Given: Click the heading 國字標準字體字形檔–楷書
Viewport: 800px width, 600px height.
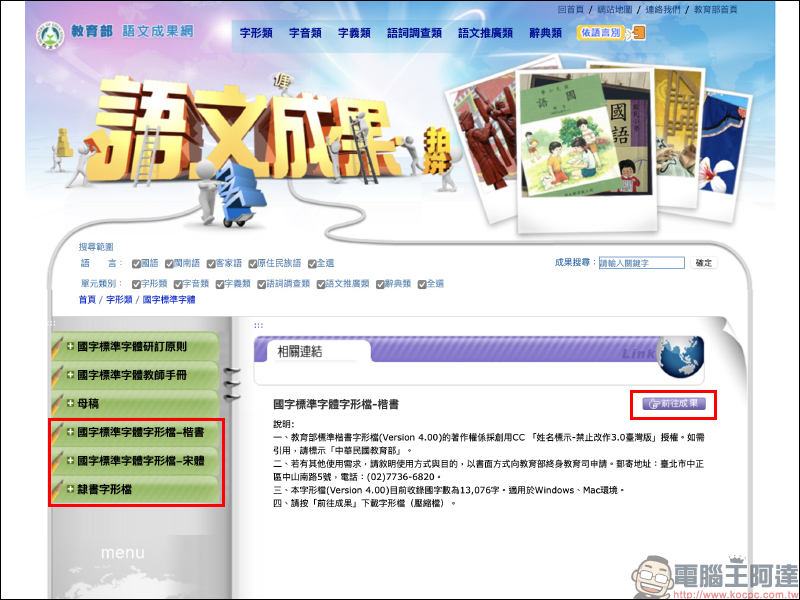Looking at the screenshot, I should point(336,405).
